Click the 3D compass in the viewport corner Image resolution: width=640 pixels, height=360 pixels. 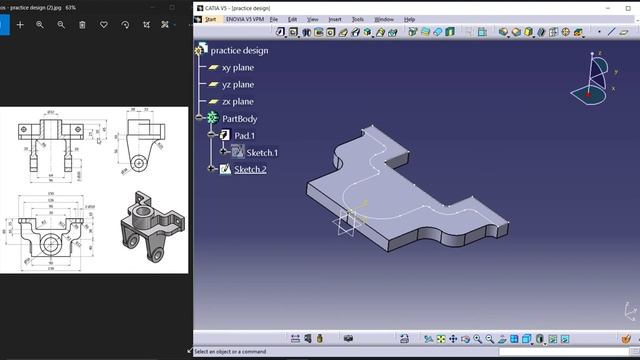pos(593,79)
